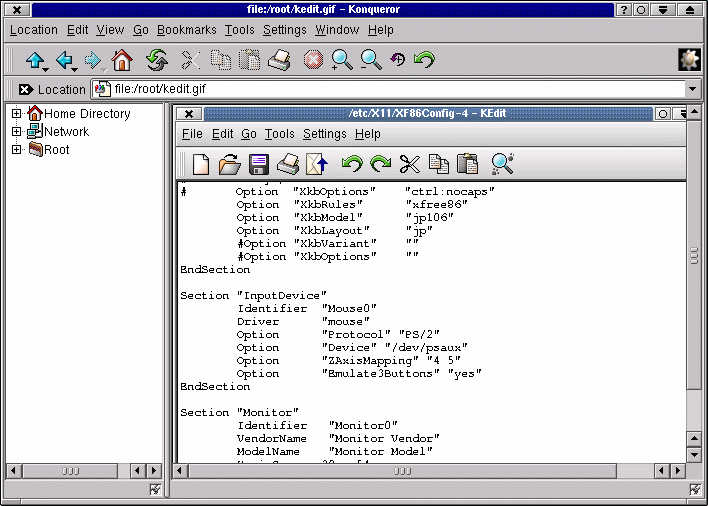
Task: Save with the KEdit floppy disk icon
Action: (259, 164)
